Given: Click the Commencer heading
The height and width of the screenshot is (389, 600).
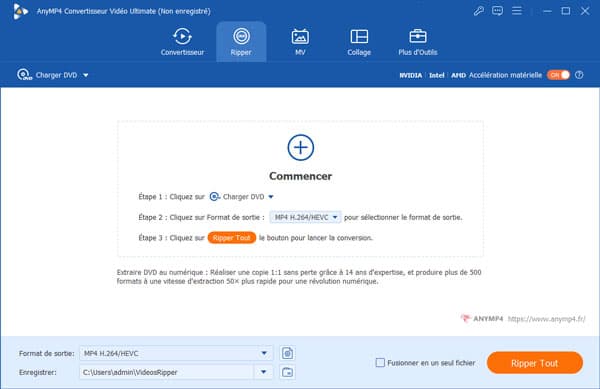Looking at the screenshot, I should click(300, 176).
